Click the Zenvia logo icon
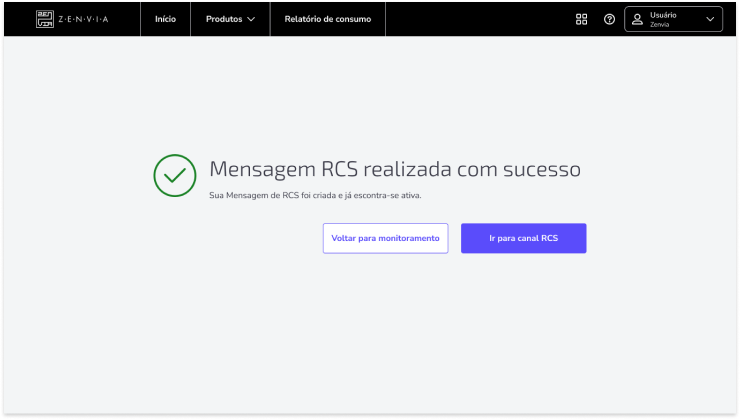The image size is (740, 420). (x=45, y=19)
